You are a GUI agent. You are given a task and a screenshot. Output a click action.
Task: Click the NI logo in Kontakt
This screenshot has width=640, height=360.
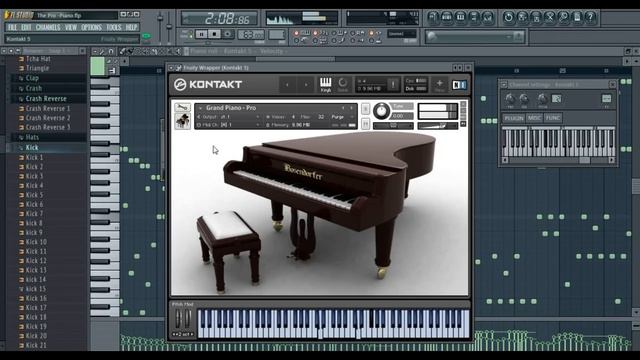click(x=459, y=84)
